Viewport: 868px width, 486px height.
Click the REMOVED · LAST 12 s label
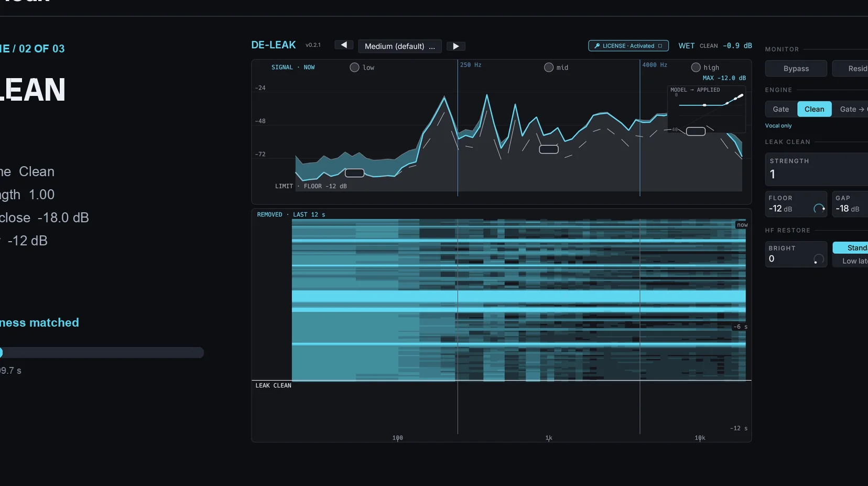point(291,214)
